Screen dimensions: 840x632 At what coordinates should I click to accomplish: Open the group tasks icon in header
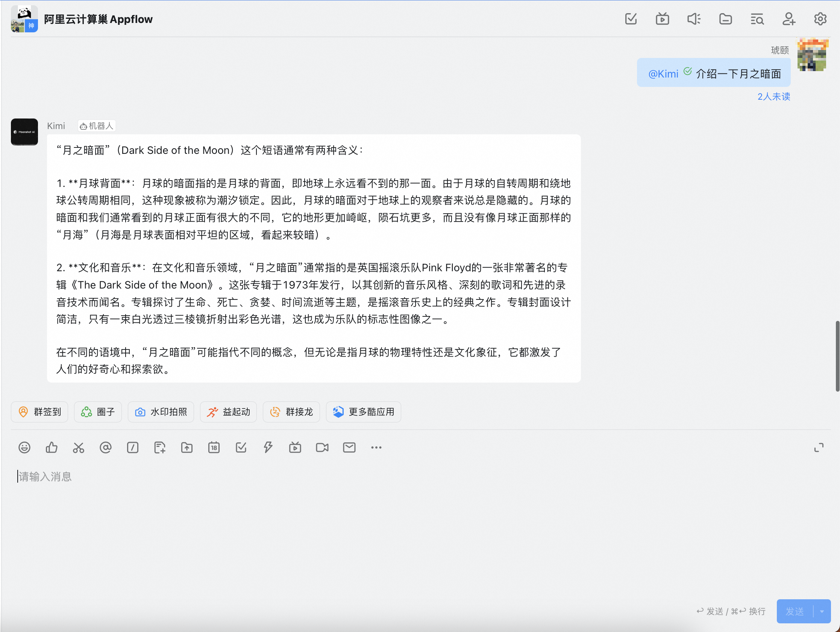tap(631, 19)
